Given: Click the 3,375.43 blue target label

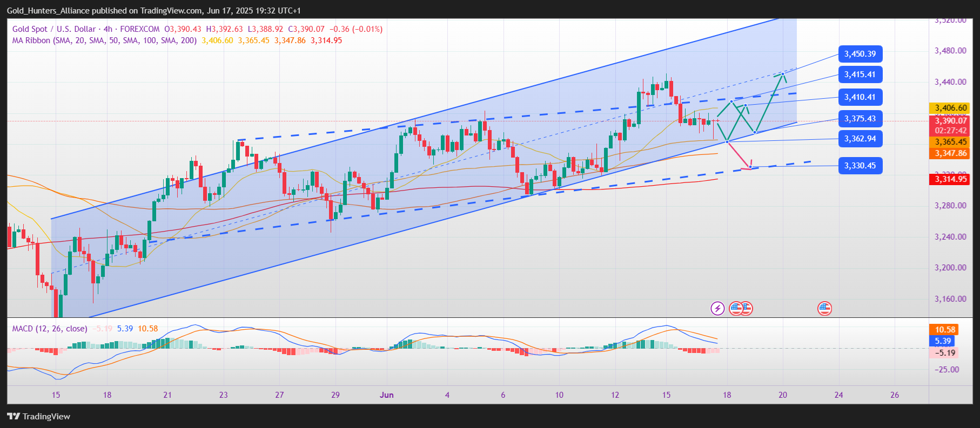Looking at the screenshot, I should pos(860,119).
